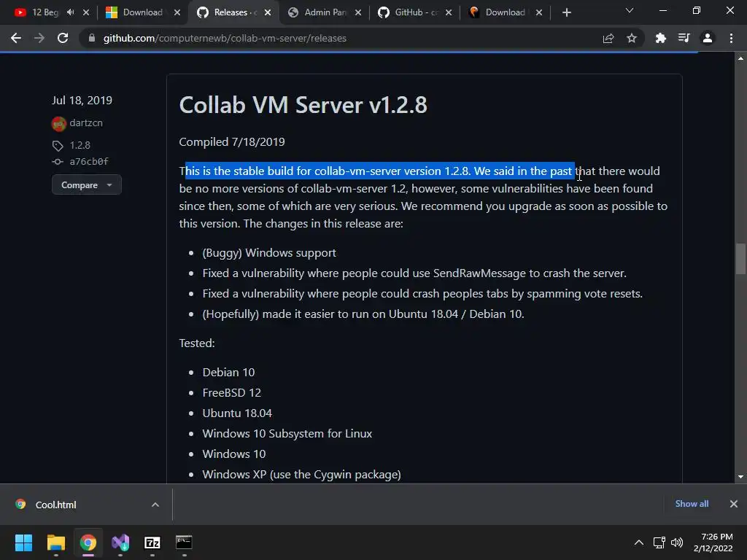
Task: Go back with the browser back arrow
Action: (16, 38)
